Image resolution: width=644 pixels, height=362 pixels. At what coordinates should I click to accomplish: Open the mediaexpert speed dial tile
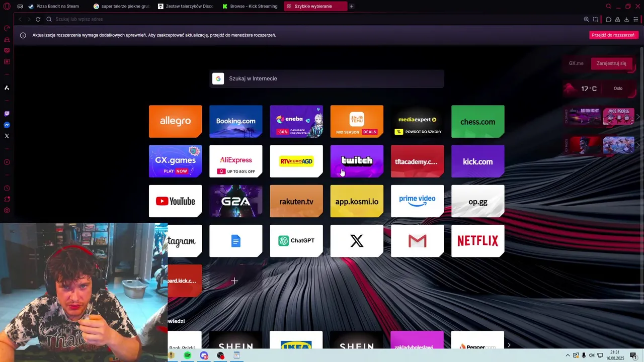(417, 121)
